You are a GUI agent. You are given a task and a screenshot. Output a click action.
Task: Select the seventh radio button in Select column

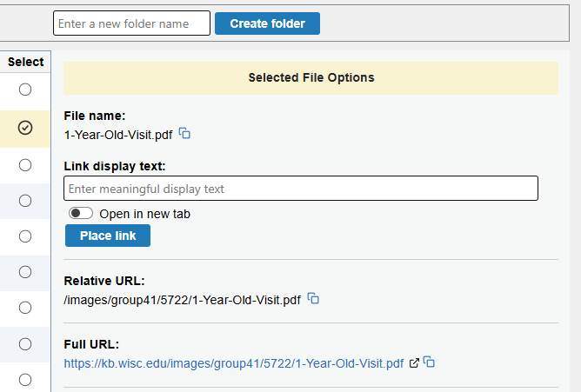(x=25, y=307)
